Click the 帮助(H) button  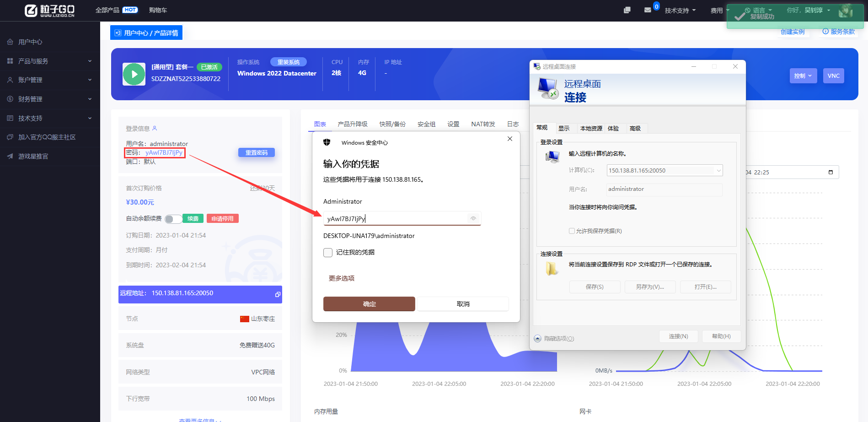click(721, 336)
